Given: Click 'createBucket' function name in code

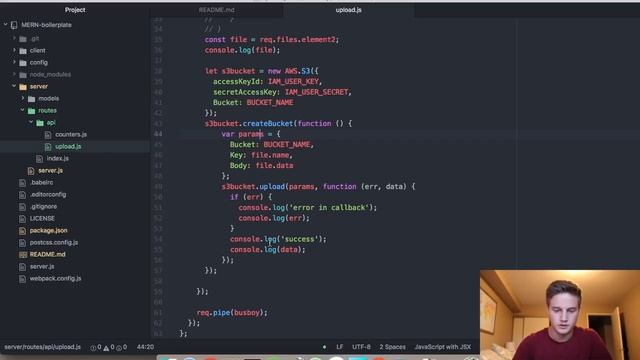Looking at the screenshot, I should point(268,123).
